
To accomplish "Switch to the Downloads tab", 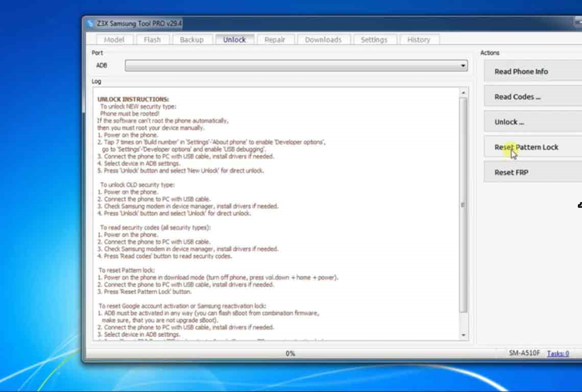I will click(x=323, y=40).
